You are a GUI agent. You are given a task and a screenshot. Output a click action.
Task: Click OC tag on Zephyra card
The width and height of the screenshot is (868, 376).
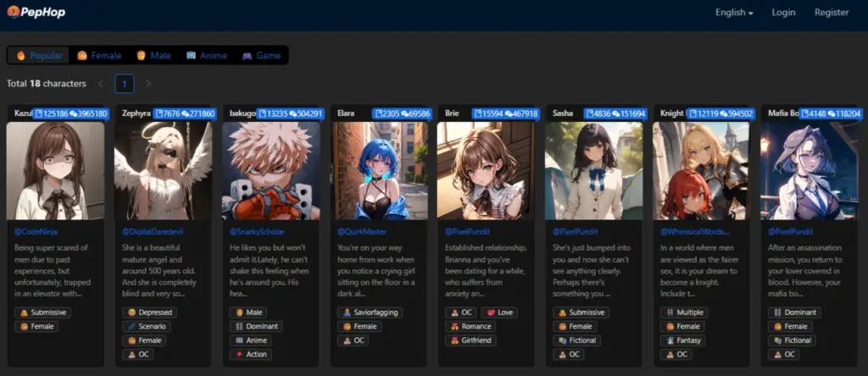pos(138,355)
